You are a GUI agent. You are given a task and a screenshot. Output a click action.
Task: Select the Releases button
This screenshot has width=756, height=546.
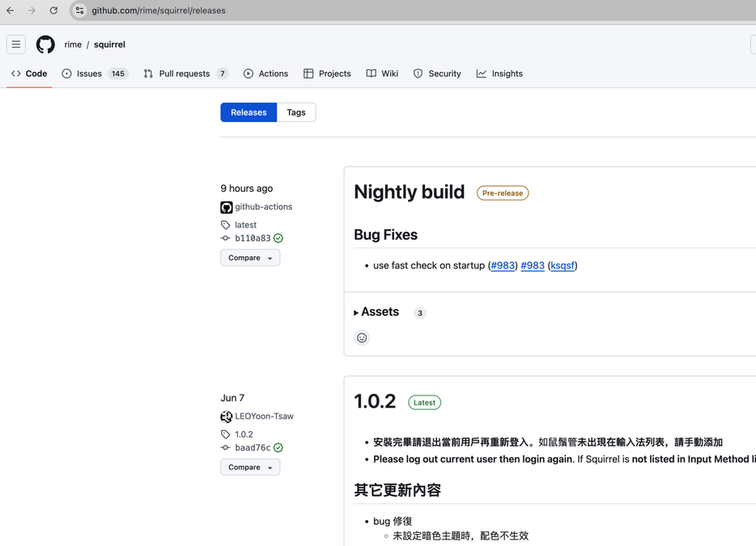(248, 112)
